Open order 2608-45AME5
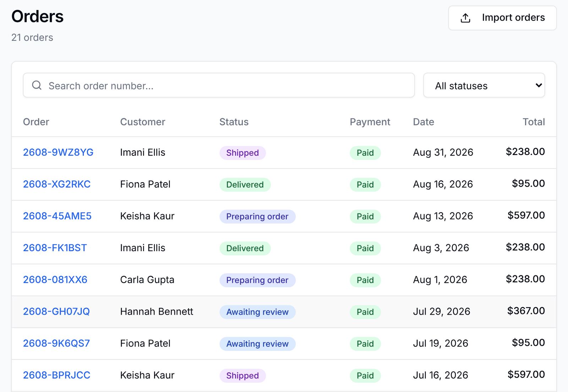Viewport: 568px width, 392px height. point(57,216)
